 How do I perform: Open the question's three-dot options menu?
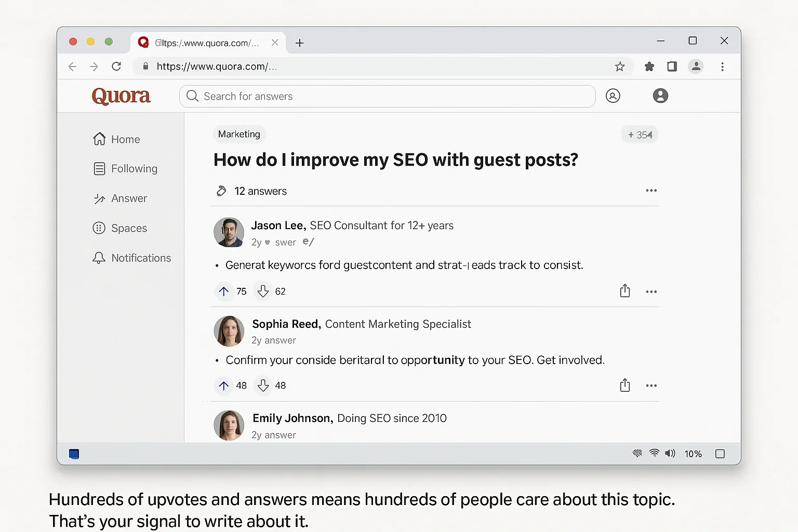click(x=651, y=191)
